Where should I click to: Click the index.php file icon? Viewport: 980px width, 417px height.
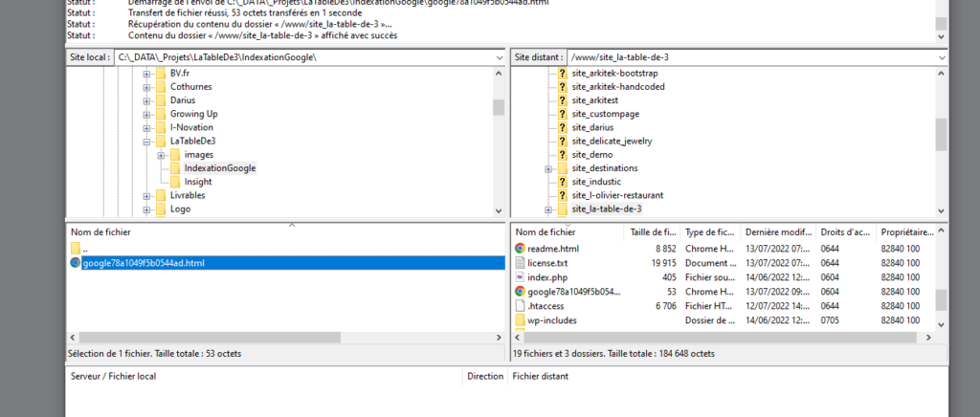pyautogui.click(x=521, y=277)
